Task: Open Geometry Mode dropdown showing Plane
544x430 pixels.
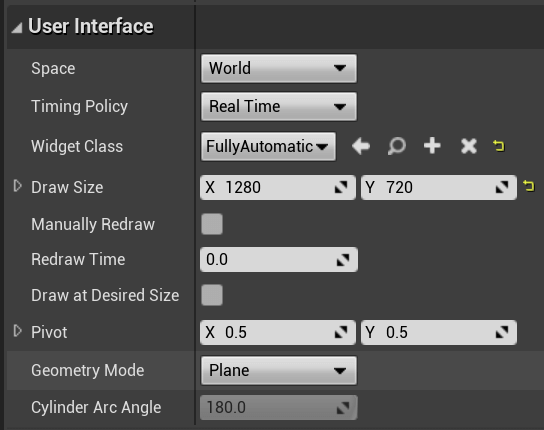Action: coord(279,371)
